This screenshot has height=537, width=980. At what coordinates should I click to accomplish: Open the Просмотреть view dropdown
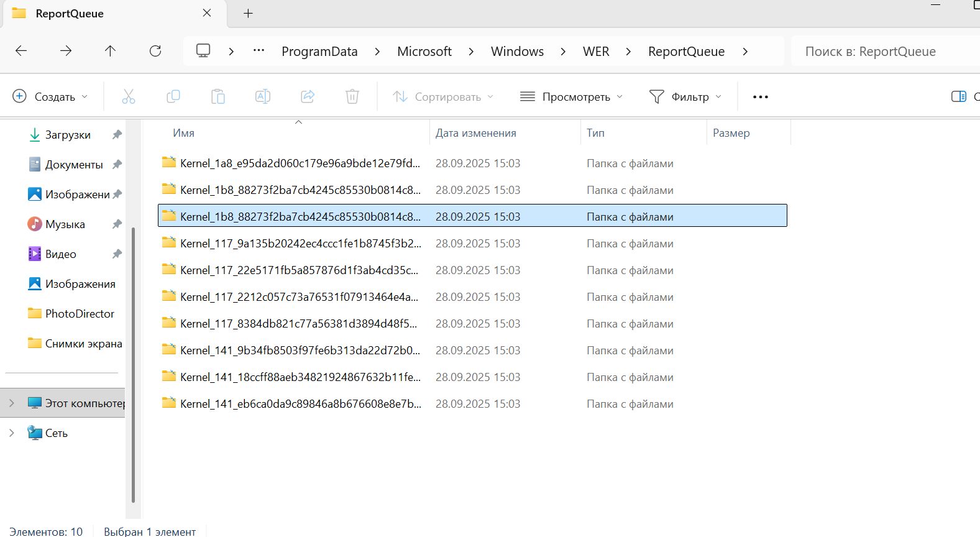point(571,96)
